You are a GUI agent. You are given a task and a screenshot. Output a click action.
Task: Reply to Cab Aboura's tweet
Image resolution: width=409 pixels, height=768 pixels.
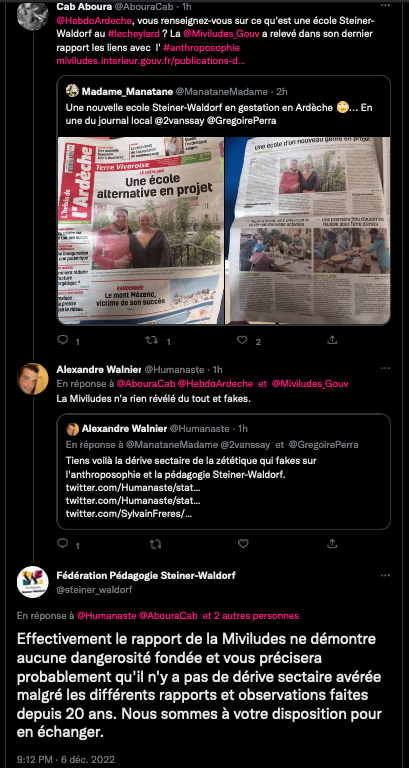pyautogui.click(x=63, y=339)
